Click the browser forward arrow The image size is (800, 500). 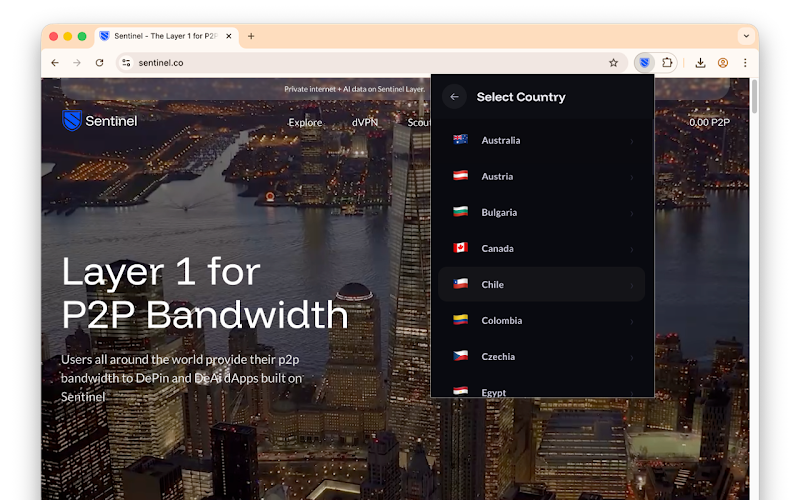[x=77, y=63]
